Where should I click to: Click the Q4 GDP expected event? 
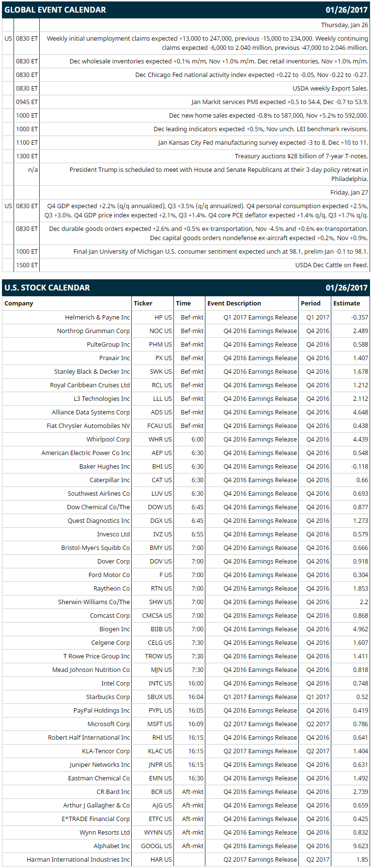coord(206,211)
